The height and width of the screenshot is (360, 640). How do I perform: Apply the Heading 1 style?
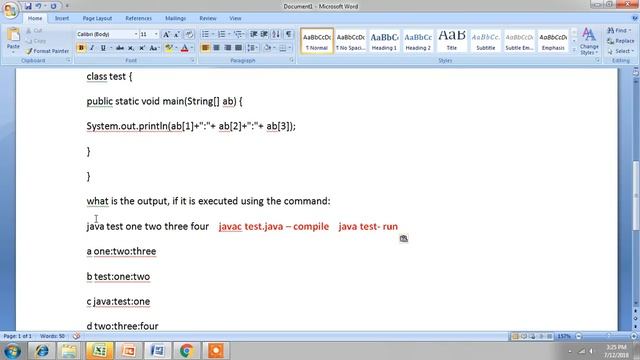tap(384, 41)
